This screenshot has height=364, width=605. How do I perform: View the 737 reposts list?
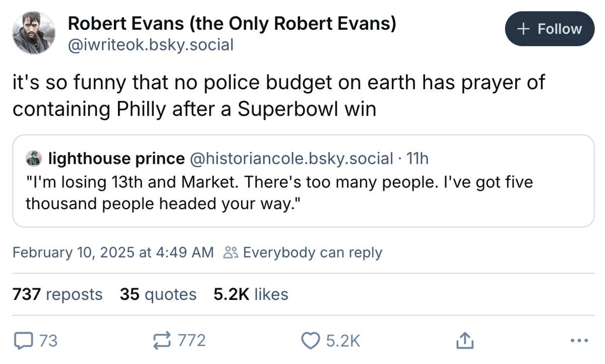[x=57, y=294]
